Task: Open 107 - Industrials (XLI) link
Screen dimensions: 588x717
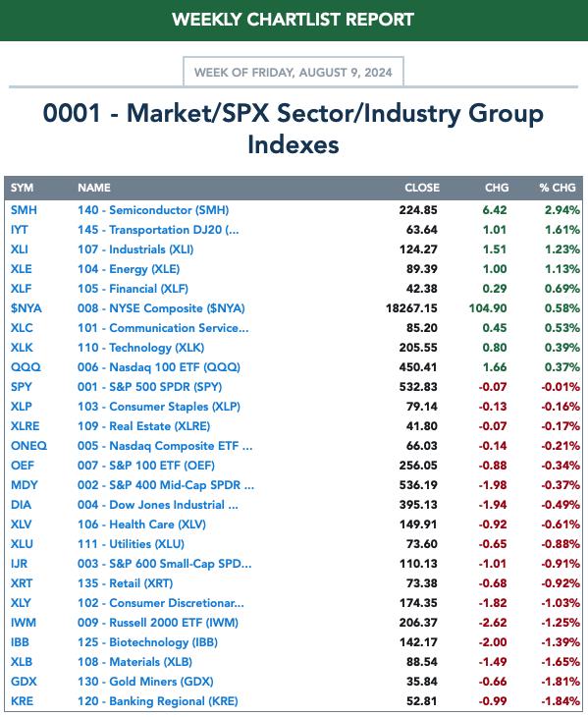Action: point(135,249)
